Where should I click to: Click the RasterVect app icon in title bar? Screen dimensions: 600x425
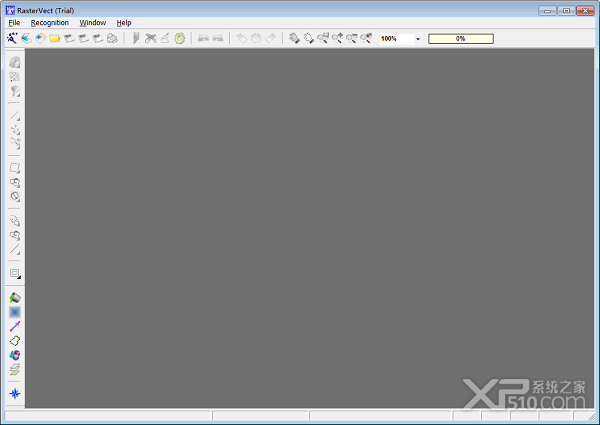(x=10, y=10)
